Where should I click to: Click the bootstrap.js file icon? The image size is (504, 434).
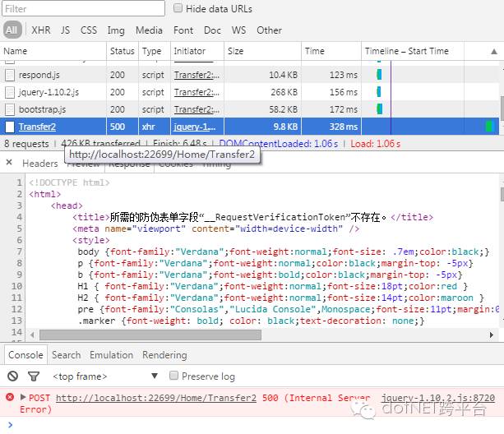click(x=10, y=109)
